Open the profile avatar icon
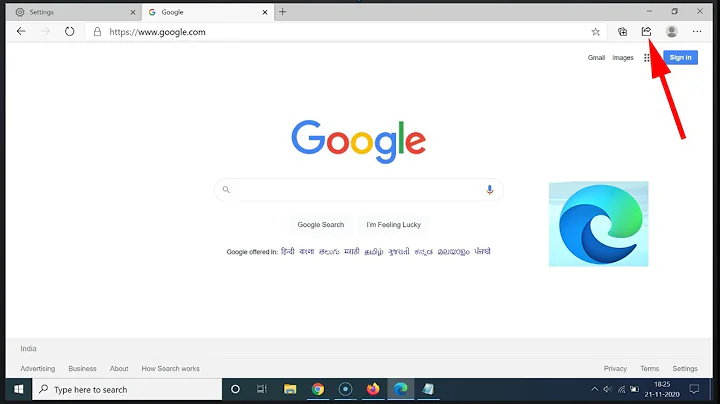Screen dimensions: 720x404 pyautogui.click(x=671, y=31)
